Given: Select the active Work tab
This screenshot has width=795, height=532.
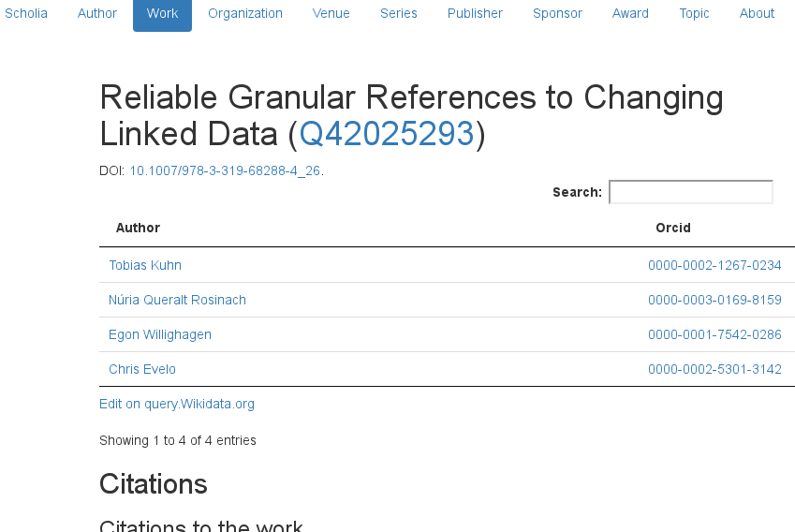Looking at the screenshot, I should 162,13.
